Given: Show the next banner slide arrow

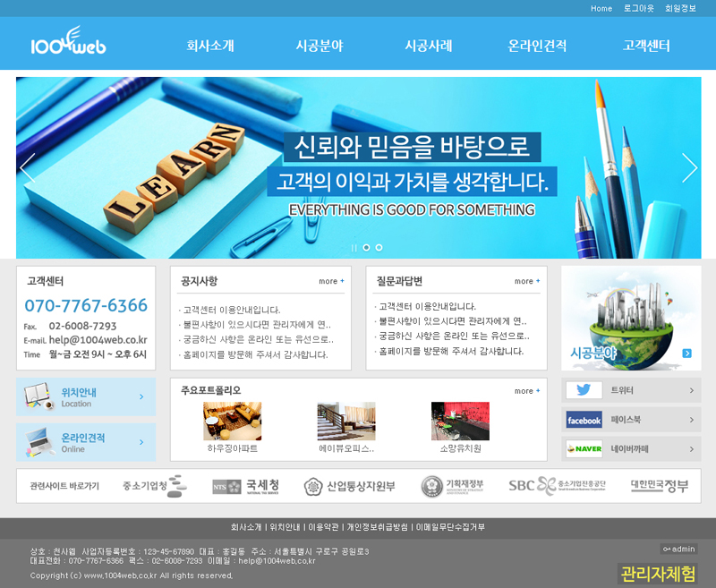Looking at the screenshot, I should tap(689, 168).
